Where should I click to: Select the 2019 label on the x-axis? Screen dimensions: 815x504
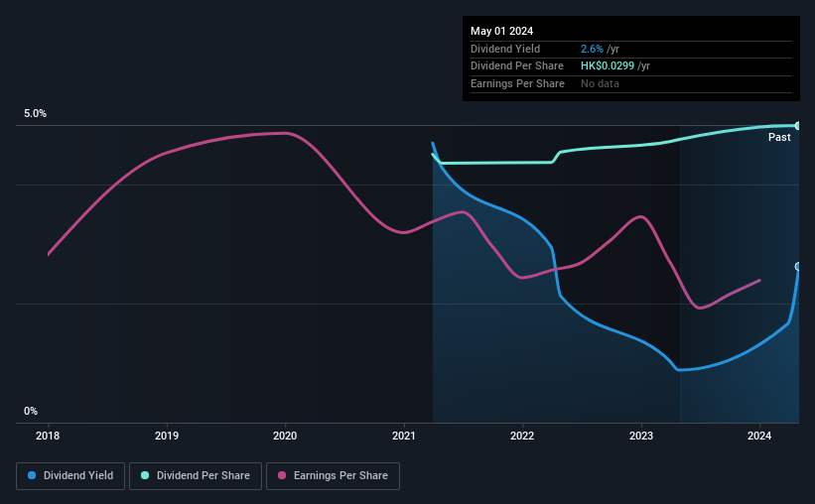click(167, 436)
